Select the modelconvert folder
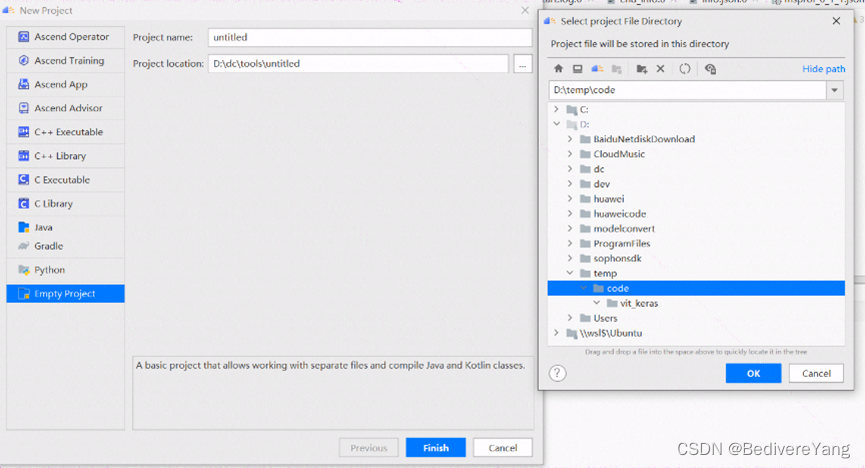This screenshot has height=468, width=865. (696, 228)
